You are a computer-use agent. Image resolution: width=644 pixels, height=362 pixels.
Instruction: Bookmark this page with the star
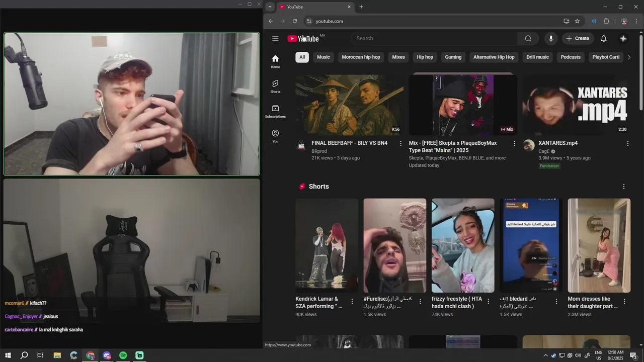pyautogui.click(x=577, y=21)
